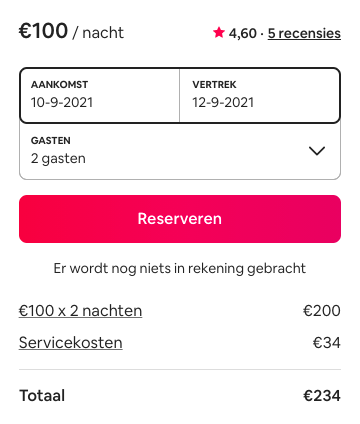Screen dimensions: 360x424
Task: Click the Totaal label
Action: coord(42,396)
